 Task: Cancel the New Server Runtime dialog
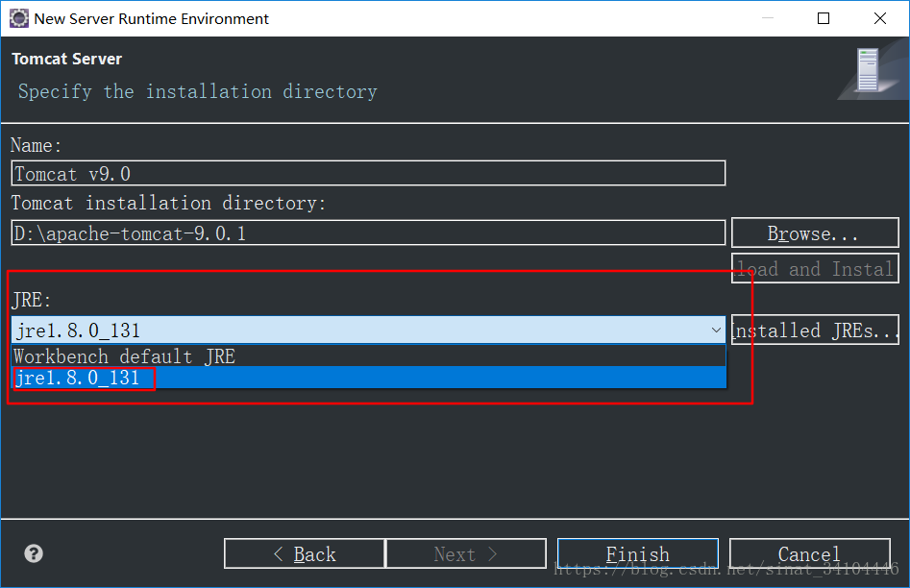click(810, 553)
